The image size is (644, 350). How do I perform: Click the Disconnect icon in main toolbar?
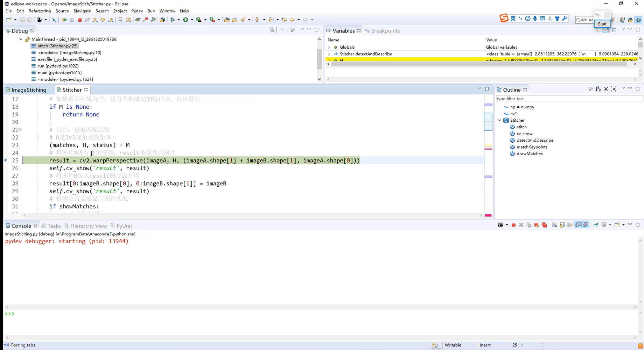tap(87, 20)
